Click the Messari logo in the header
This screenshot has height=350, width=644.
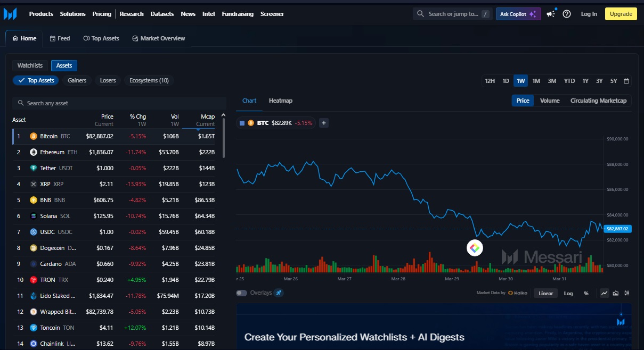10,14
